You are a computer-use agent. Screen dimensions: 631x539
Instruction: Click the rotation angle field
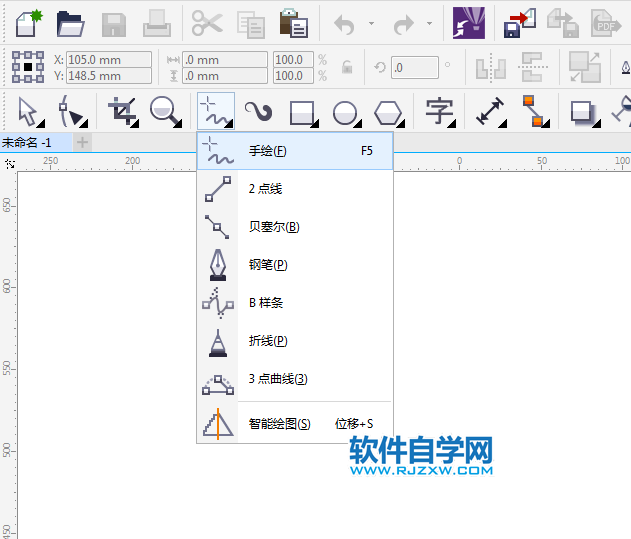coord(414,68)
